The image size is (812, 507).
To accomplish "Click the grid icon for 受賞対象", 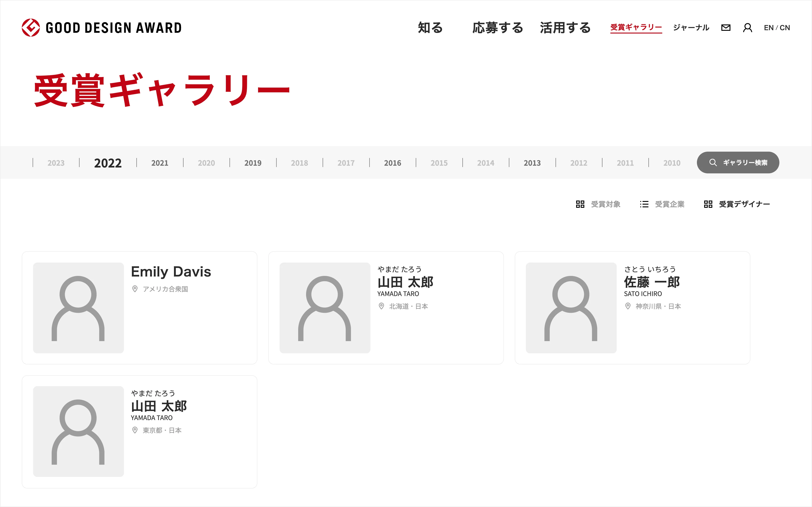I will 580,204.
